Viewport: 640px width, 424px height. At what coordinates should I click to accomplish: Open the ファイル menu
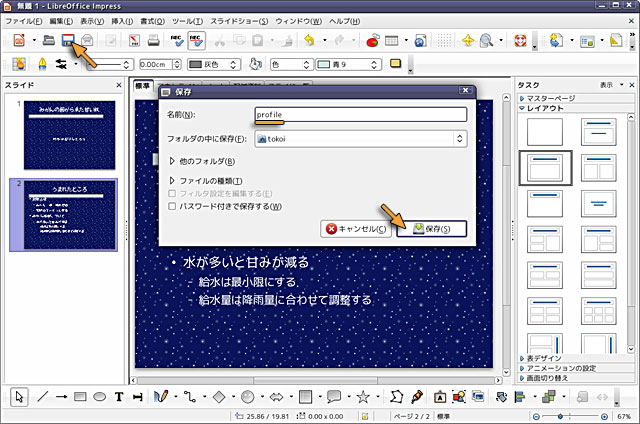[x=24, y=21]
